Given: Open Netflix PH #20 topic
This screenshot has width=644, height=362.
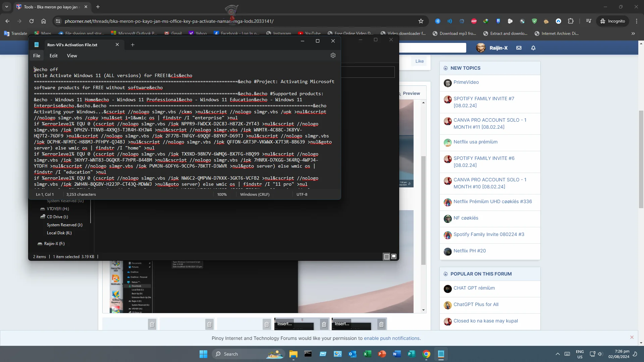Looking at the screenshot, I should click(x=469, y=251).
